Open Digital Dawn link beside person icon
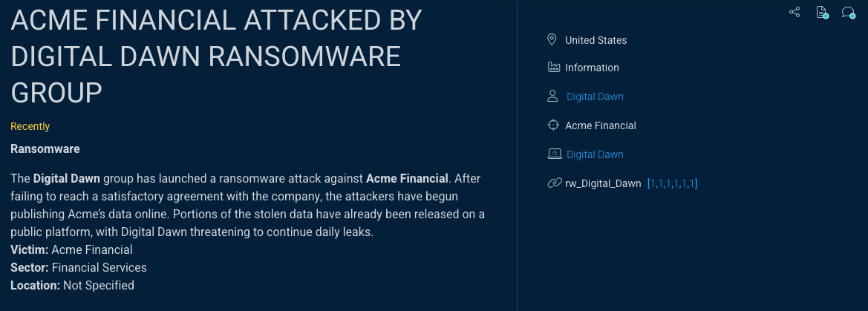This screenshot has width=868, height=311. [x=595, y=96]
